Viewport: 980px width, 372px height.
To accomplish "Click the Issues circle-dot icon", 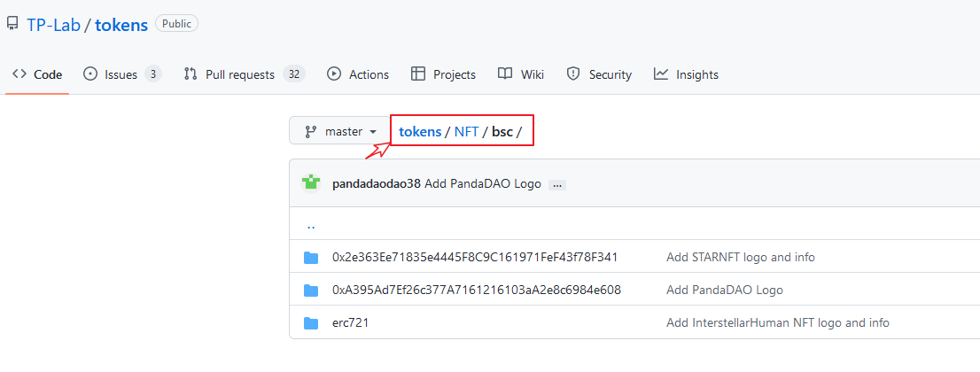I will click(90, 74).
